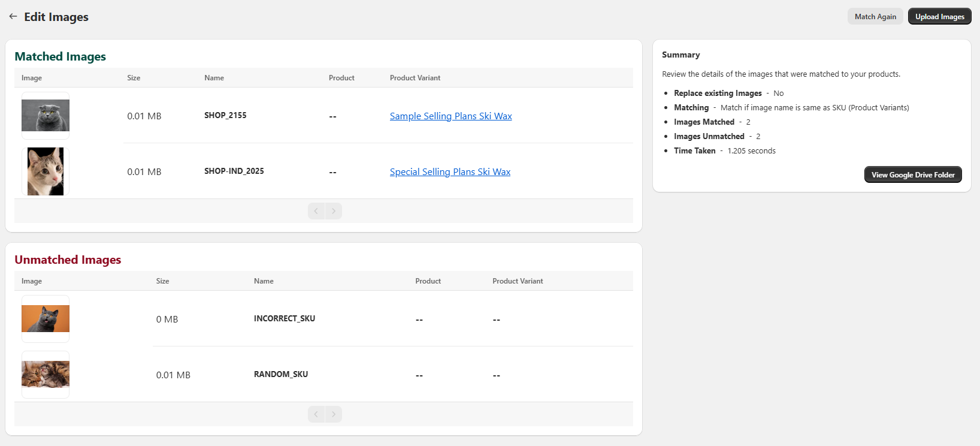The image size is (980, 446).
Task: Select the SHOP_2155 image name
Action: pos(225,116)
